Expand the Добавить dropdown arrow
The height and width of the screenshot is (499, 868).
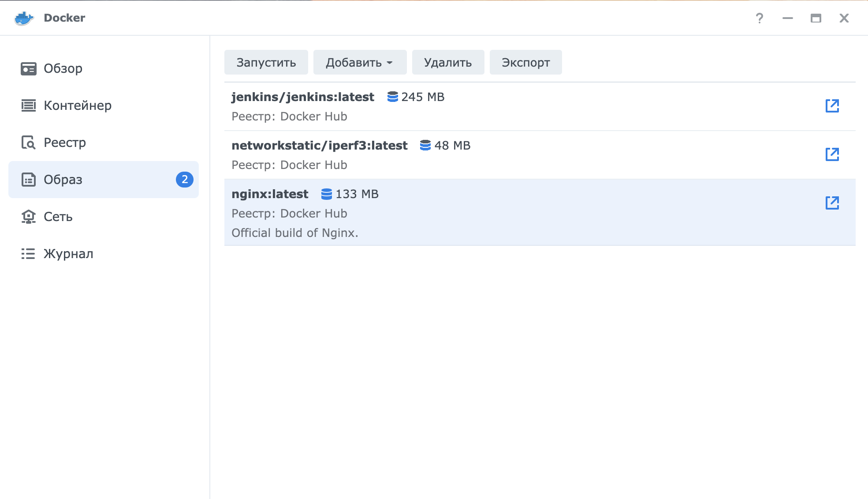390,63
